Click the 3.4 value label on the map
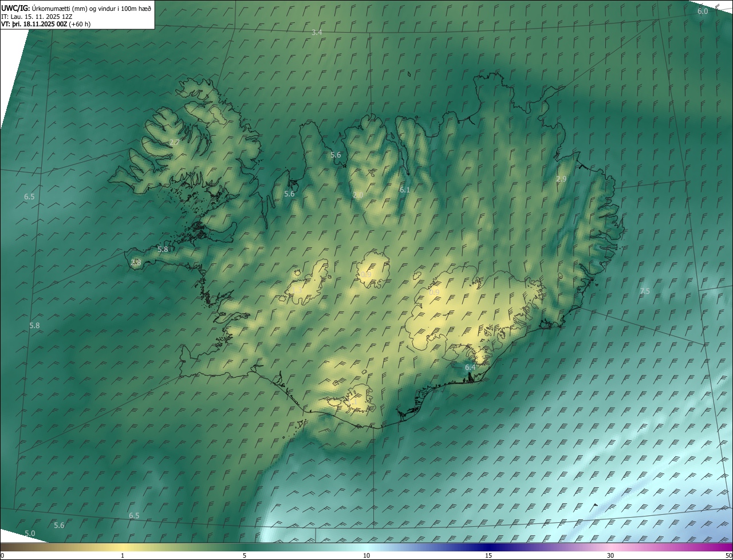Viewport: 733px width, 560px height. pos(317,33)
